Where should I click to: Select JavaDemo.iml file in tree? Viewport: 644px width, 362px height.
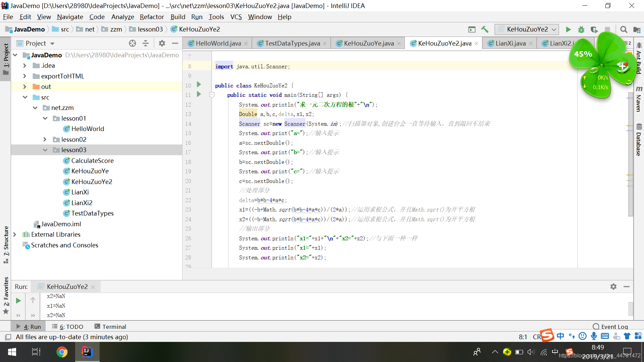[61, 224]
